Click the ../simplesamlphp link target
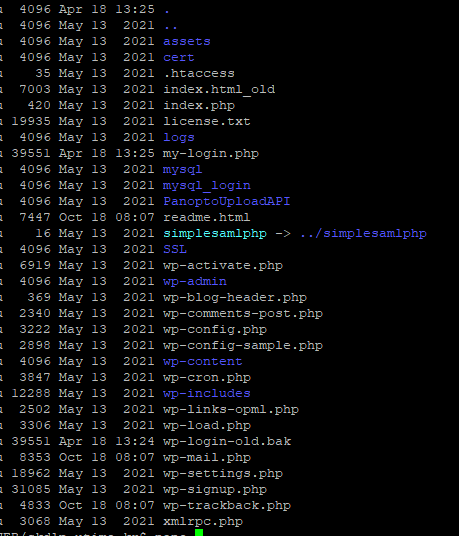 coord(364,233)
